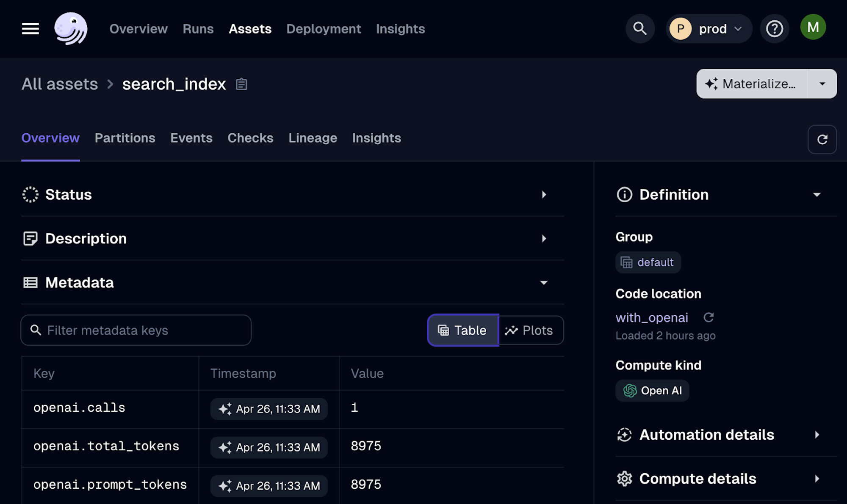Click the Automation details icon
This screenshot has width=847, height=504.
tap(624, 435)
